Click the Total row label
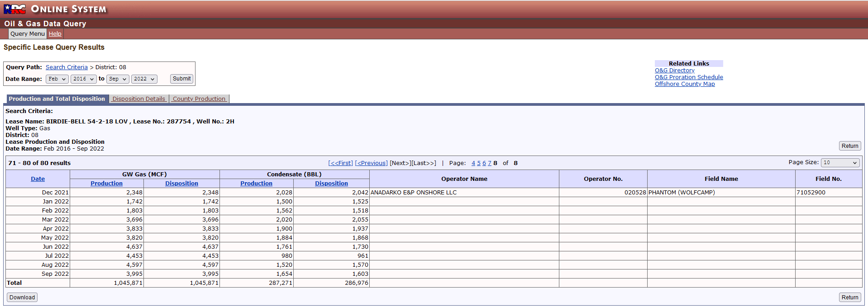868x307 pixels. [x=14, y=283]
